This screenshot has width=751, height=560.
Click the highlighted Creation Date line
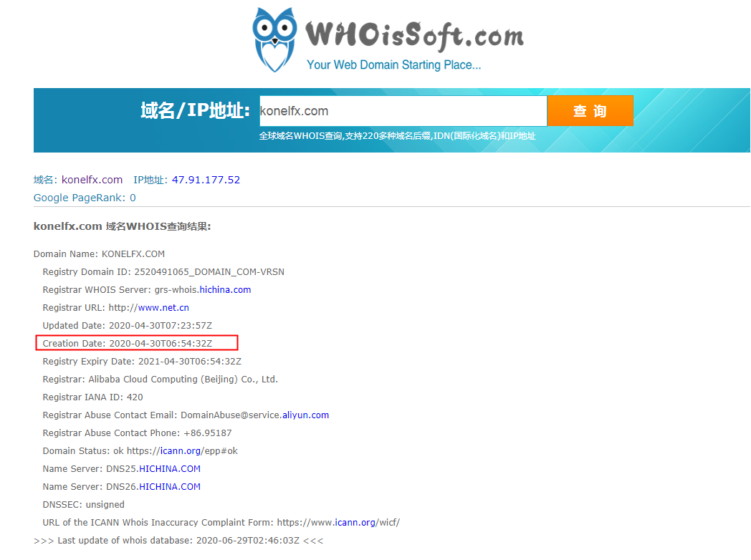click(137, 343)
